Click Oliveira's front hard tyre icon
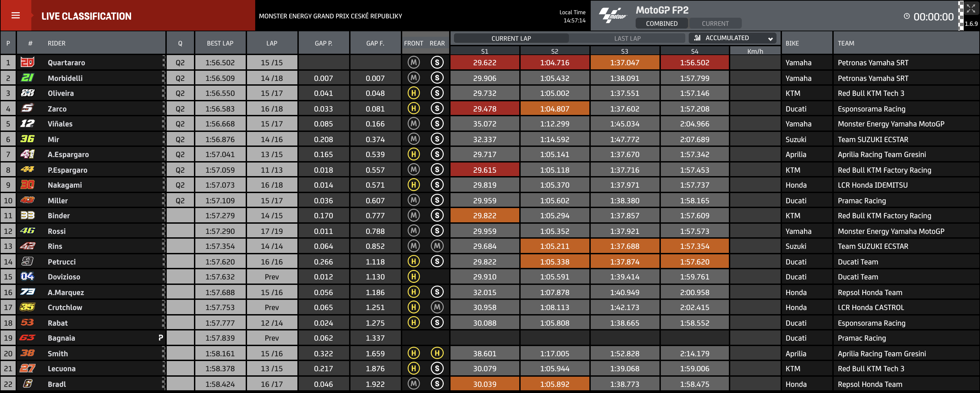980x393 pixels. tap(413, 93)
